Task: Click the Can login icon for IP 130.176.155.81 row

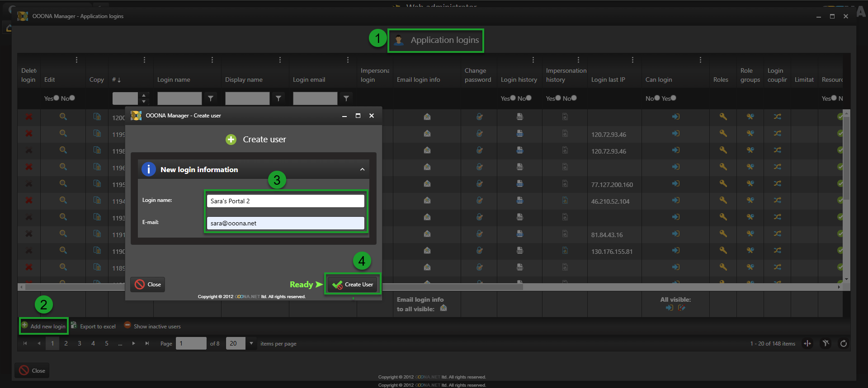Action: coord(675,251)
